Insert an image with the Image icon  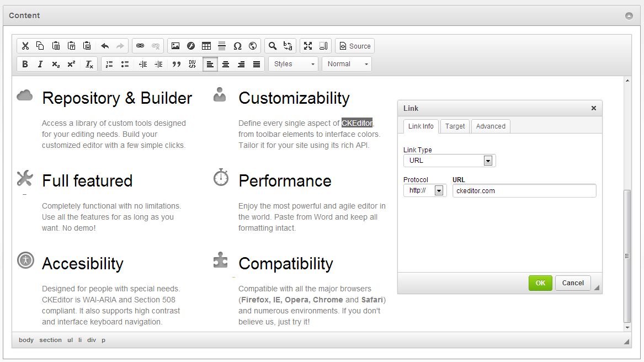[x=175, y=46]
